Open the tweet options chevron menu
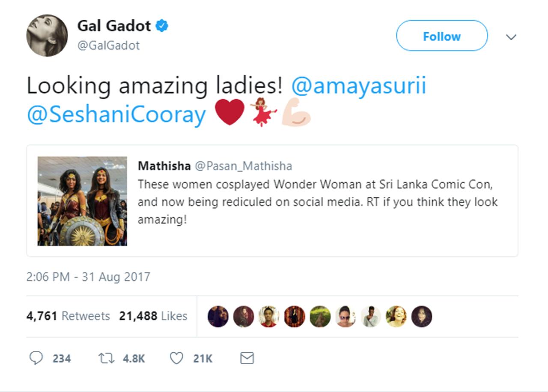 (511, 37)
